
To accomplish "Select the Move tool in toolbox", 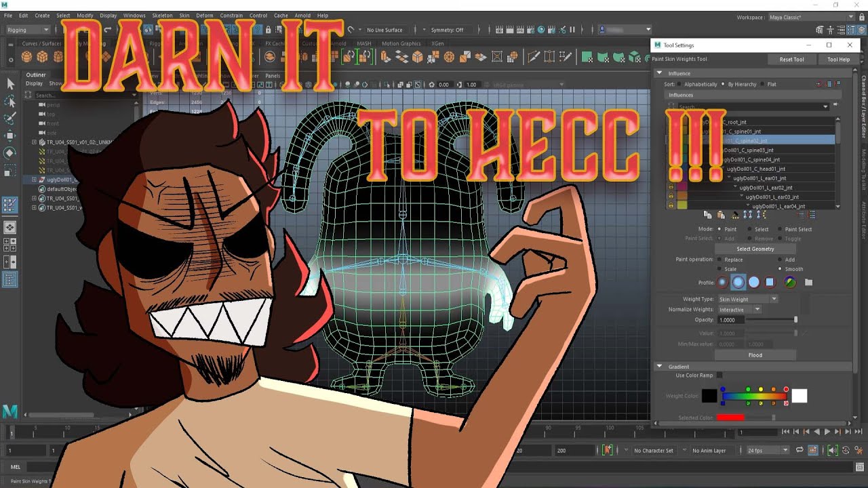I will coord(10,136).
